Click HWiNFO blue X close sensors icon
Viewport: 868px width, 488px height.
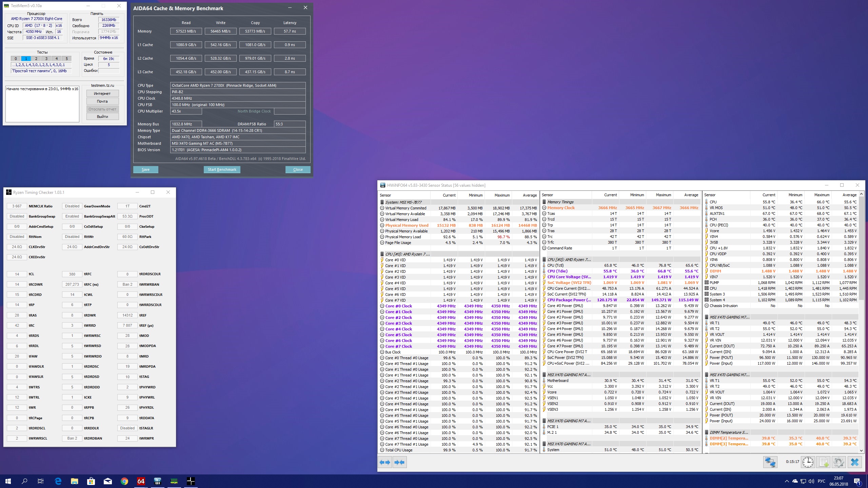click(855, 462)
